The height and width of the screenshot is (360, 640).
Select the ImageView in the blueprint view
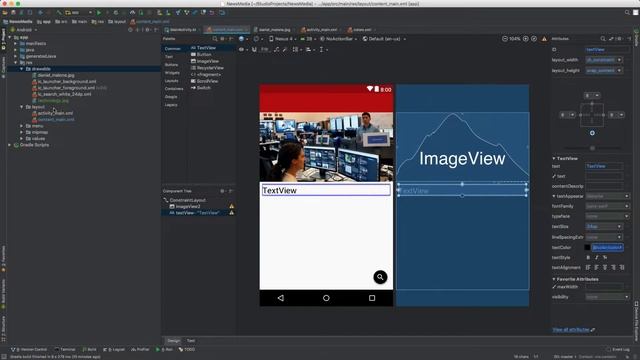pos(462,147)
